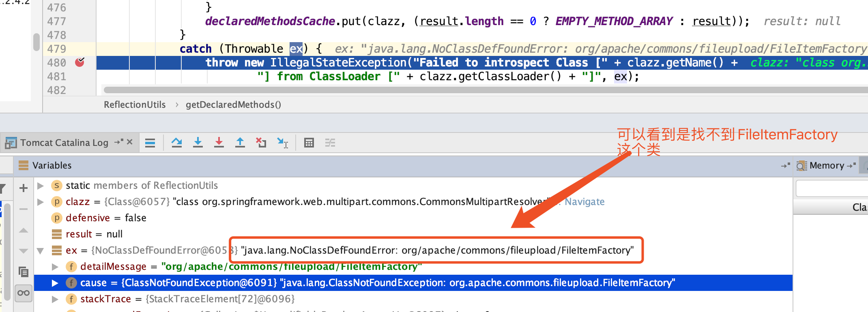
Task: Expand the clazz variable node
Action: click(41, 202)
